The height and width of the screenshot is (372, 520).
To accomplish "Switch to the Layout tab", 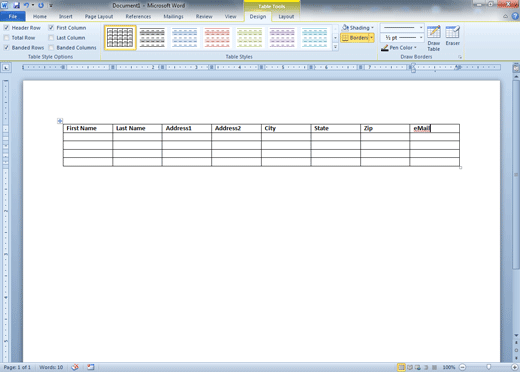I will [x=286, y=16].
